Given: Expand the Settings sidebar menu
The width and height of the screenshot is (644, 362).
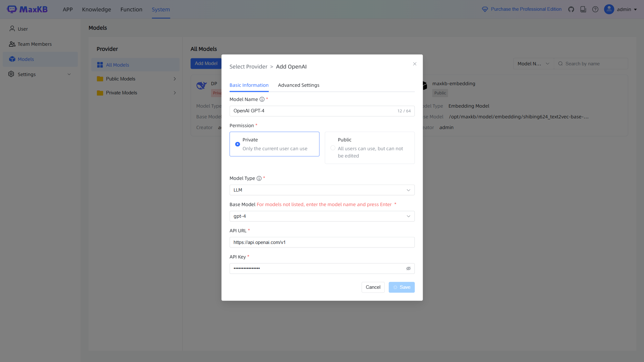Looking at the screenshot, I should [x=40, y=74].
